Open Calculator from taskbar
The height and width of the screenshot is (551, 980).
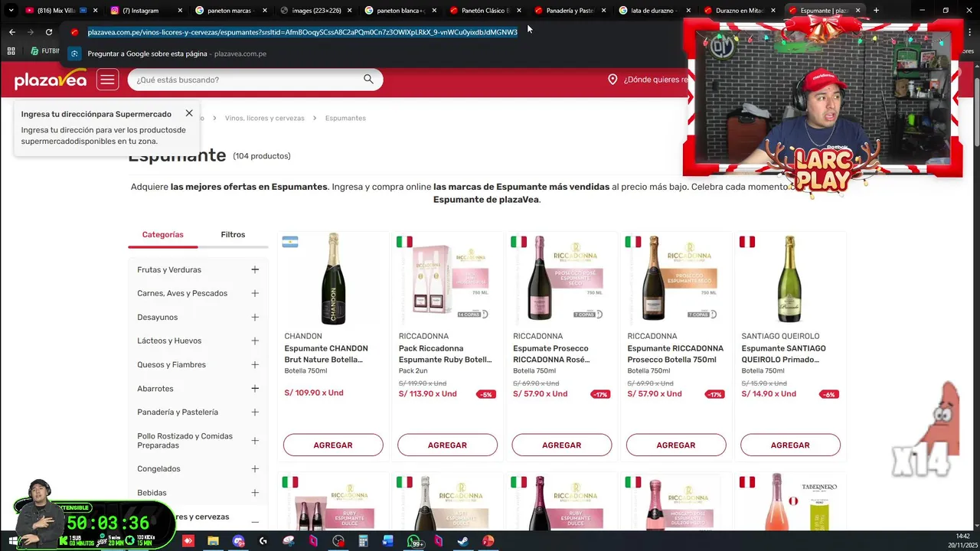363,541
